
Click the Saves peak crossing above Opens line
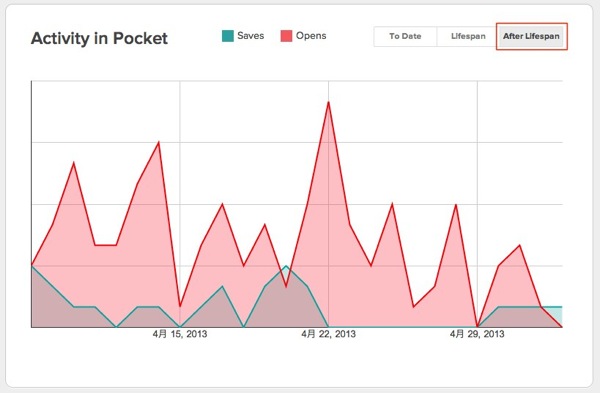pos(286,266)
